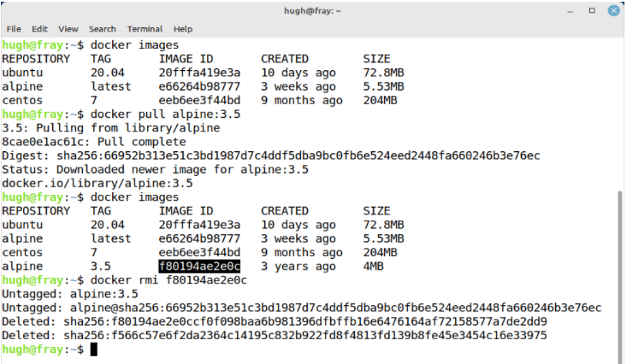Image resolution: width=627 pixels, height=364 pixels.
Task: Open the Help menu
Action: 183,29
